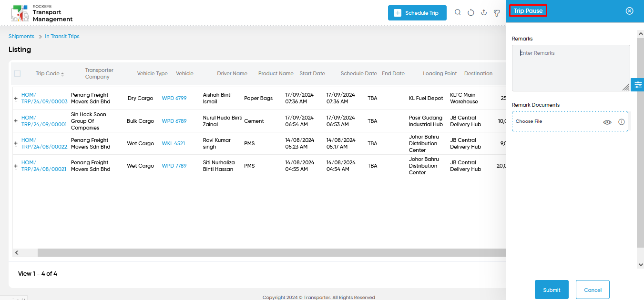Click driver name Nurul Huda Binti Zainal
Viewport: 644px width, 300px height.
(223, 121)
